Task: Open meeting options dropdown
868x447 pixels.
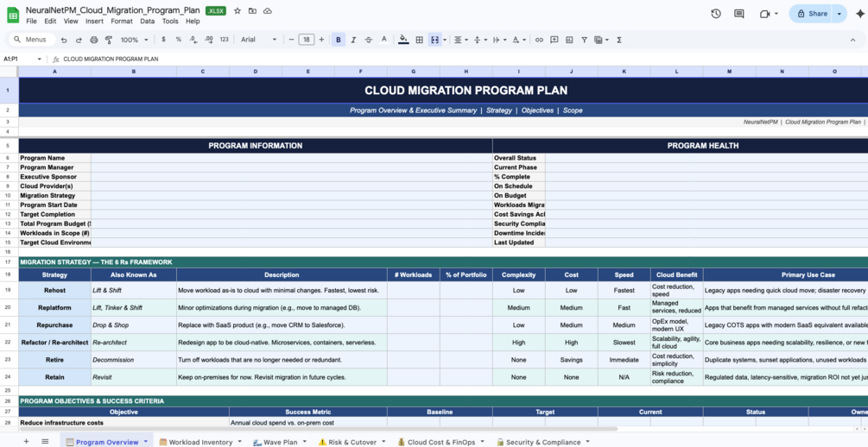Action: click(776, 14)
